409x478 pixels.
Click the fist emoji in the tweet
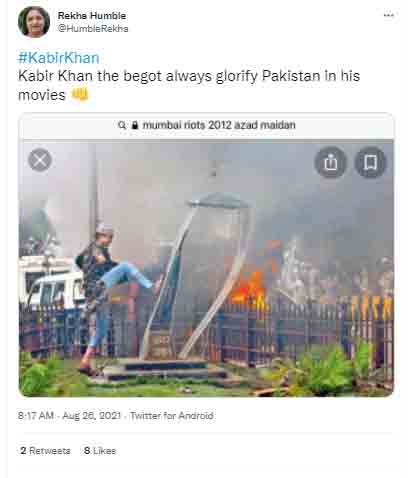(79, 95)
